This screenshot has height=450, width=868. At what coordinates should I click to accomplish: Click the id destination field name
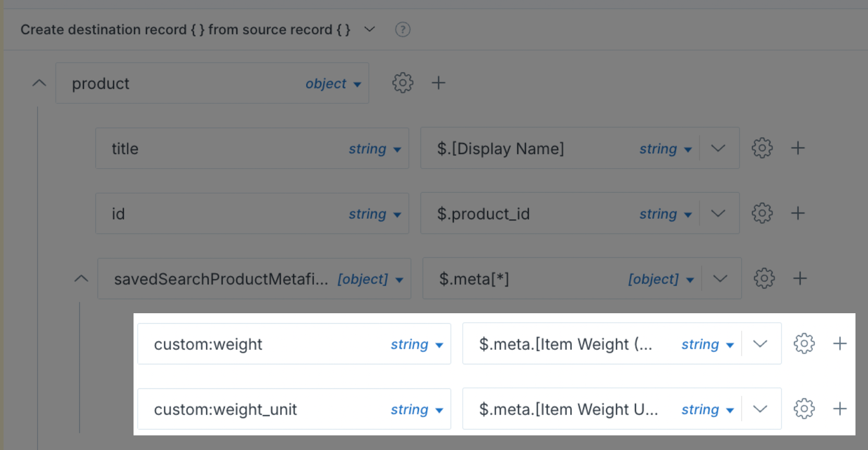coord(118,214)
